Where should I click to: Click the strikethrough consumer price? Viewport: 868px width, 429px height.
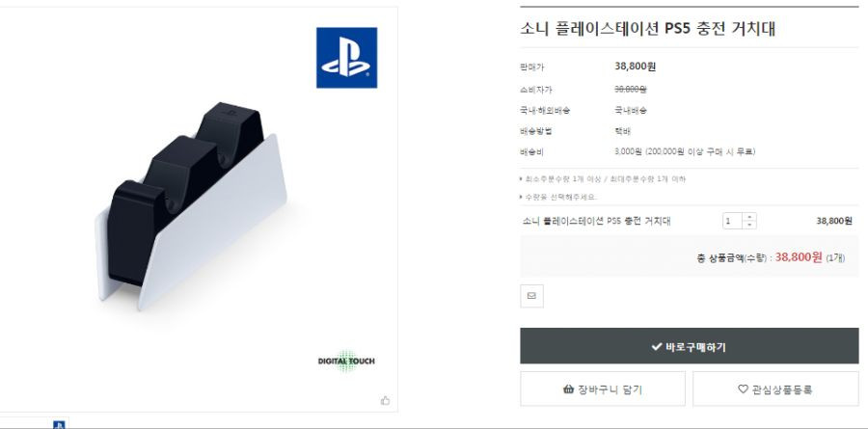631,89
